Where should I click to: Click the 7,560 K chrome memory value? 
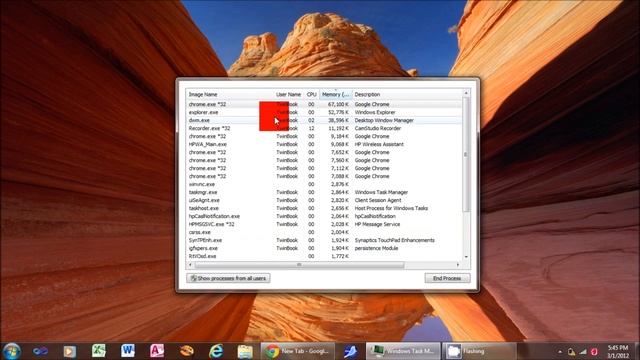(x=340, y=160)
